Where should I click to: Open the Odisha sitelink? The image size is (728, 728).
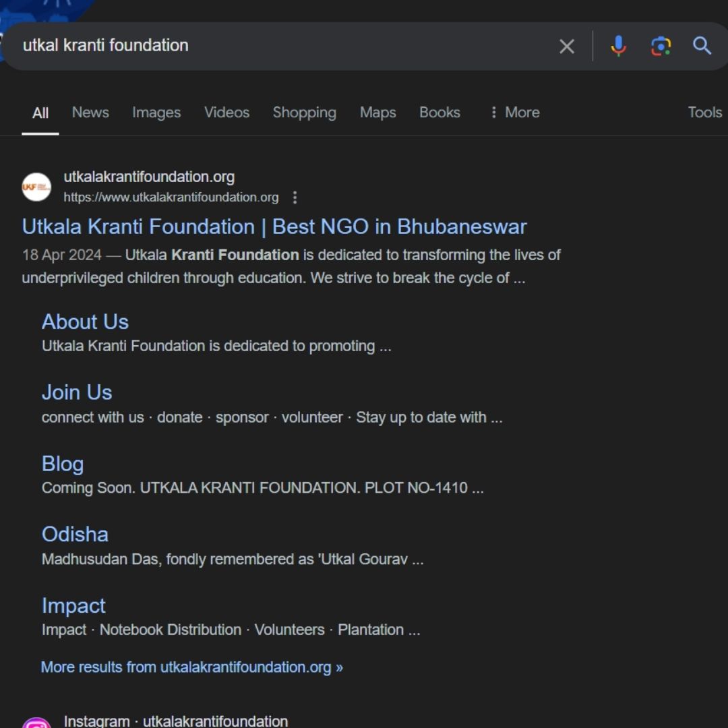[x=75, y=535]
